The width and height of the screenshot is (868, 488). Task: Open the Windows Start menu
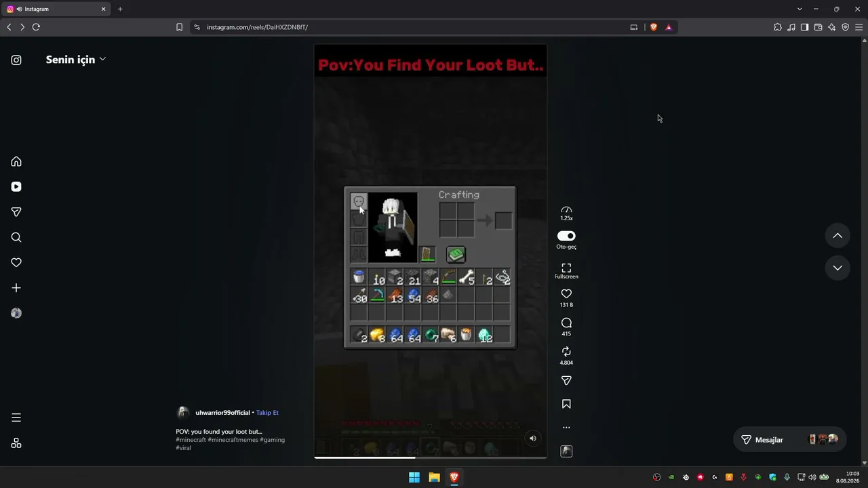414,477
